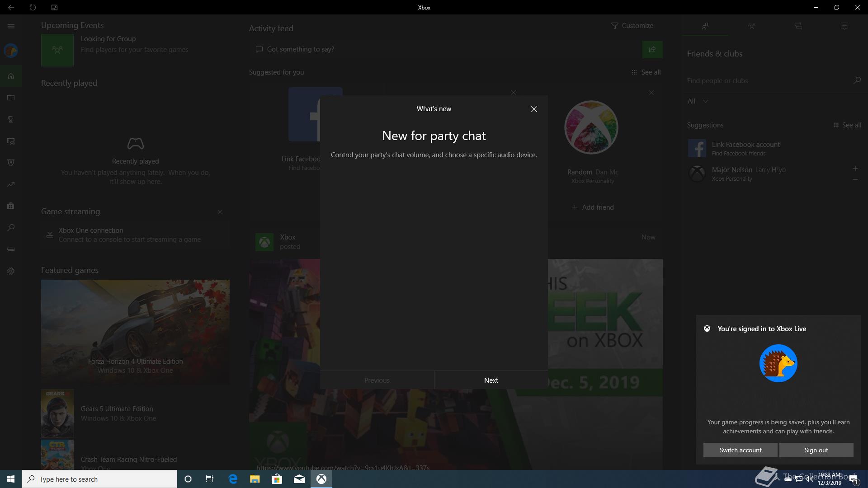The image size is (868, 488).
Task: Switch to the Friends tab in the right panel
Action: point(705,26)
